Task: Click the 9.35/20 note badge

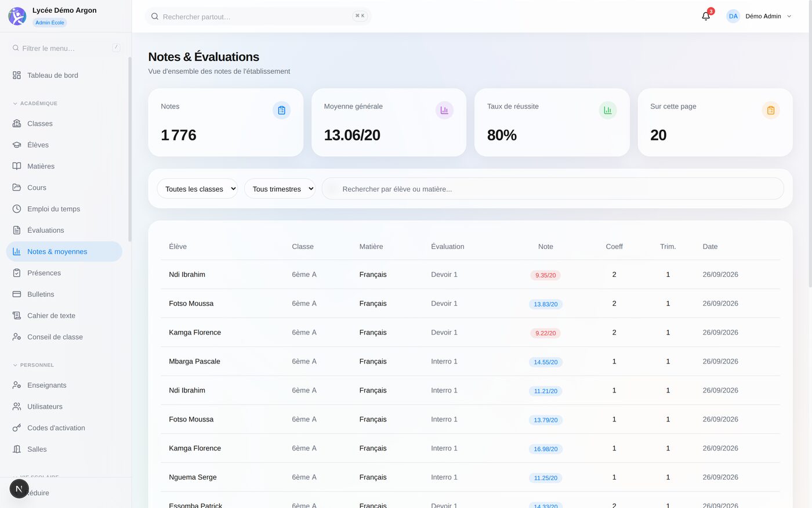Action: (x=545, y=275)
